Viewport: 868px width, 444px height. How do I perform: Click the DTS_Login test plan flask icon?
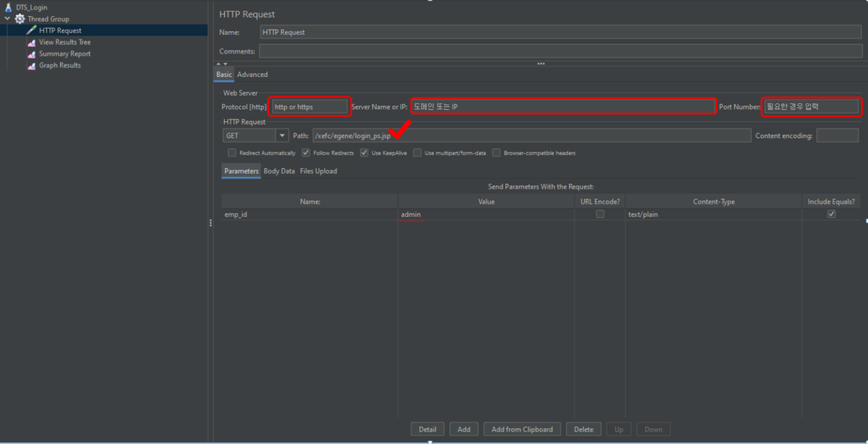[x=9, y=8]
